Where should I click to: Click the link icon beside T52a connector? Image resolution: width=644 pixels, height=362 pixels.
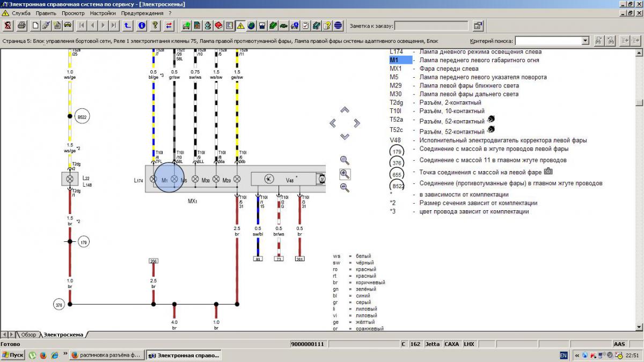(491, 119)
